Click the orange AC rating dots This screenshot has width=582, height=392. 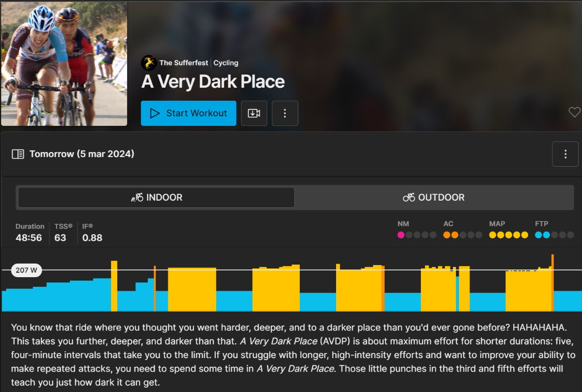click(x=451, y=235)
